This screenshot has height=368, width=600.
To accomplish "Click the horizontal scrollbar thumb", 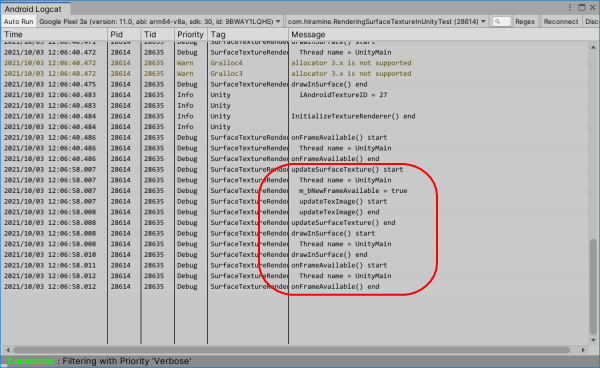I will 292,350.
